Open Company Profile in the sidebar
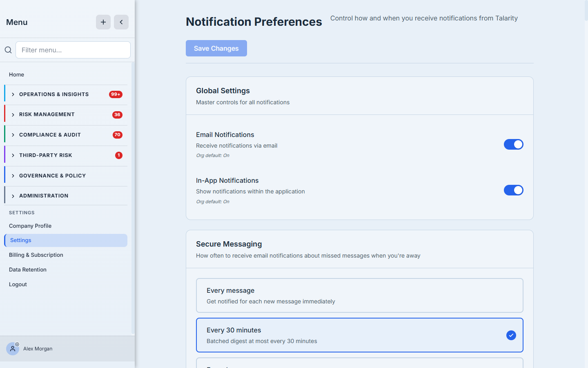Image resolution: width=588 pixels, height=368 pixels. point(66,226)
